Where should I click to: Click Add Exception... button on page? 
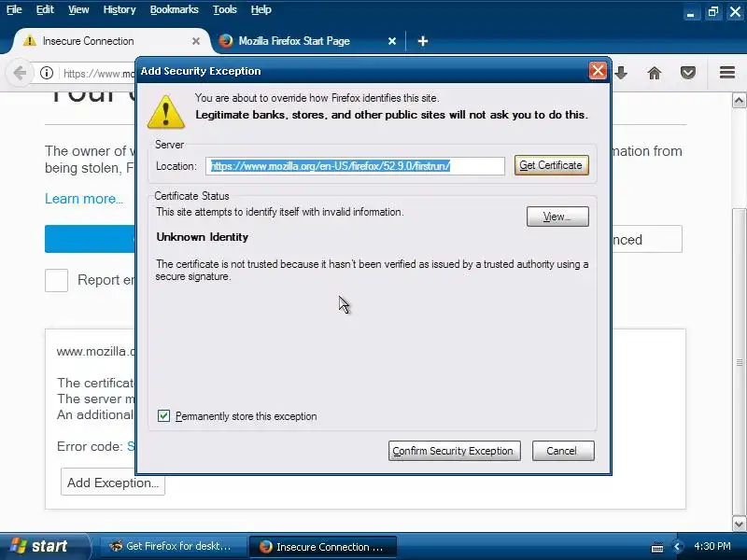[113, 483]
